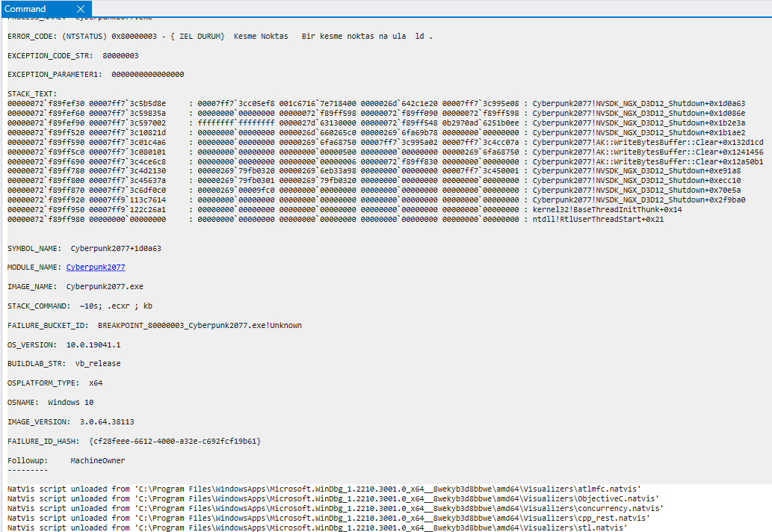This screenshot has width=772, height=532.
Task: Click FAILURE_BUCKET_ID BREAKPOINT_80000003 value
Action: [x=200, y=325]
